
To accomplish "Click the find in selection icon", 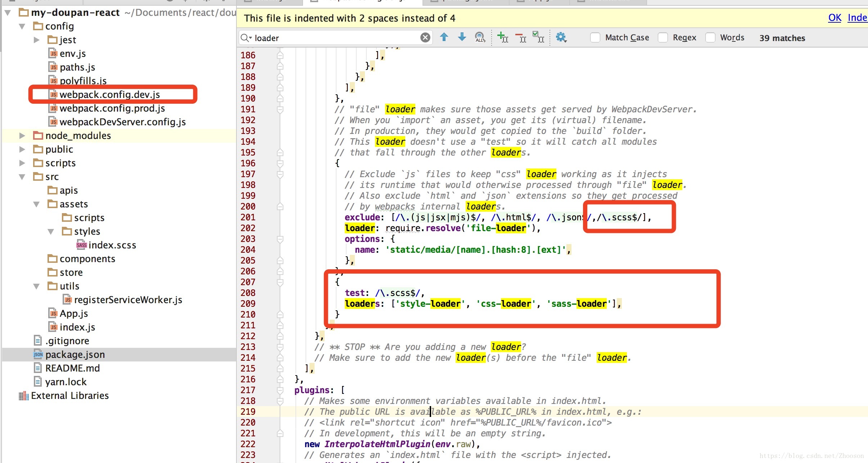I will click(540, 38).
